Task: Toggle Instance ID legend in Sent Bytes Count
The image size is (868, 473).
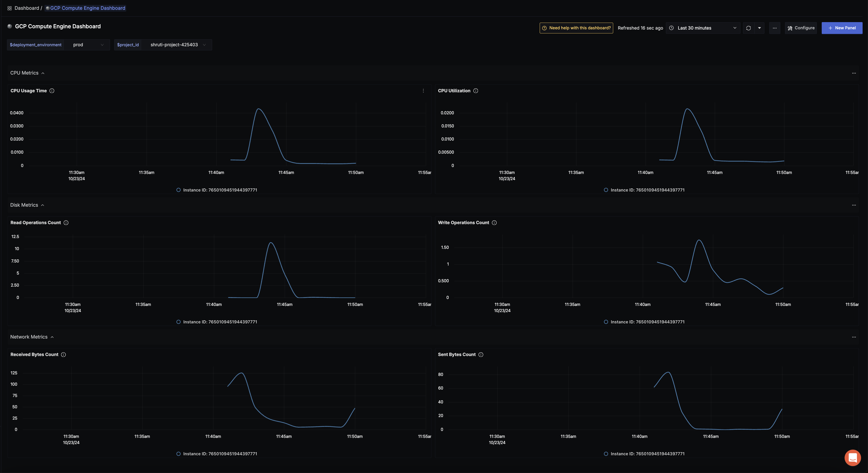Action: tap(644, 454)
